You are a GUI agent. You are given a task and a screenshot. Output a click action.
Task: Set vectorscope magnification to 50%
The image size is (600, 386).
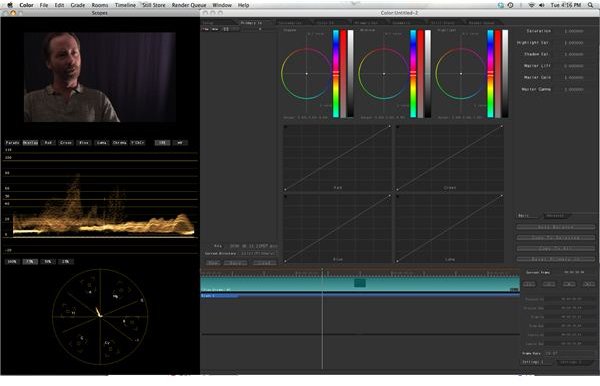(x=48, y=262)
